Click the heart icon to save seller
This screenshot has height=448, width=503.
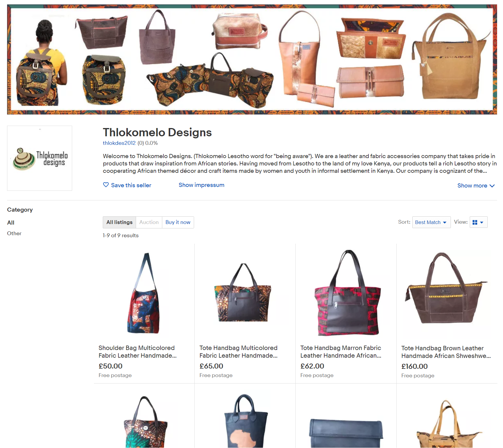(x=106, y=185)
